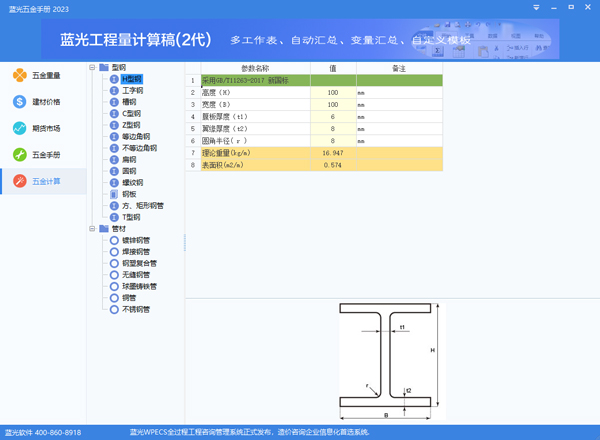This screenshot has height=440, width=600.
Task: Select the 五金计算 sidebar tab
Action: [42, 181]
